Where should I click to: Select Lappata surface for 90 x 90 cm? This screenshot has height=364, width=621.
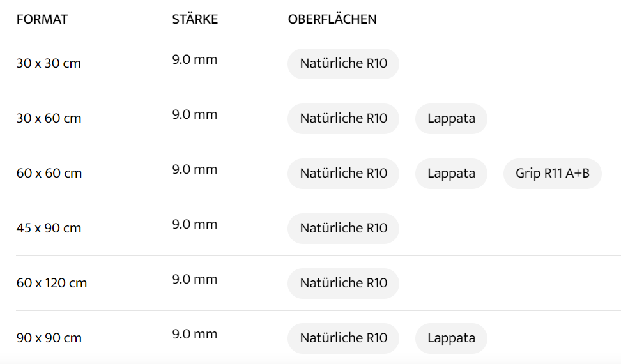451,338
